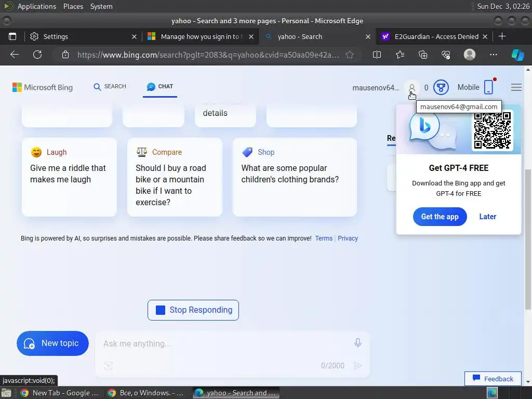532x399 pixels.
Task: Show desktop from bottom panel icon
Action: [x=6, y=393]
